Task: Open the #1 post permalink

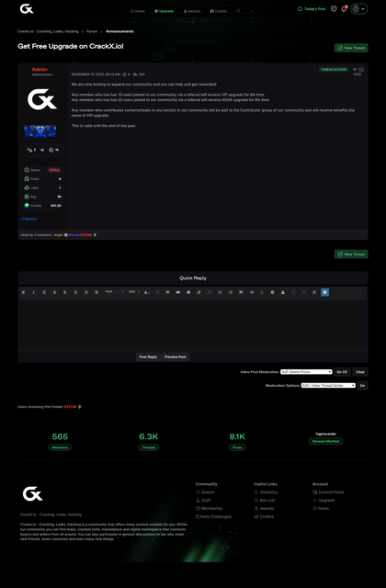Action: point(355,70)
